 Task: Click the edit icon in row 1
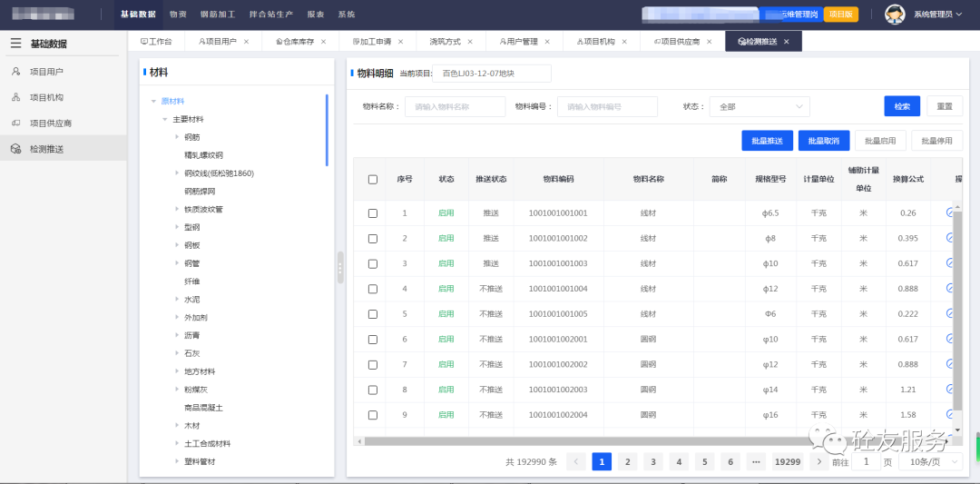pos(950,212)
